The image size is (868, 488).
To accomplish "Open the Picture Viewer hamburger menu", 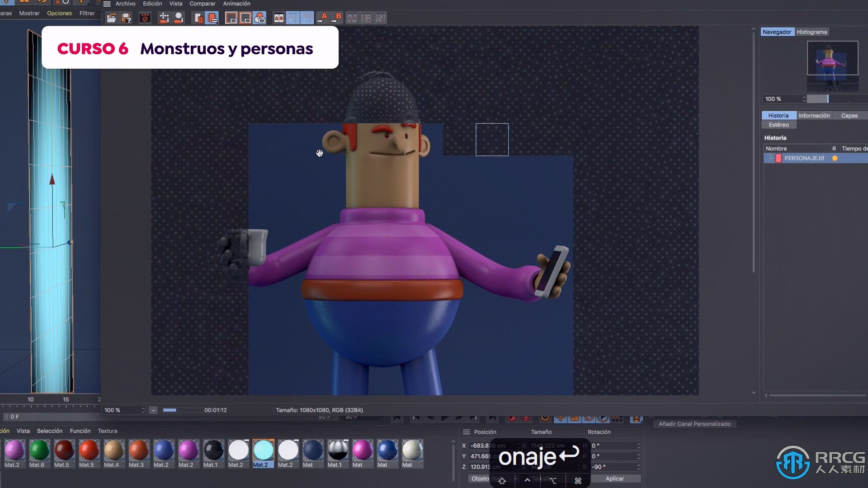I will pyautogui.click(x=107, y=4).
